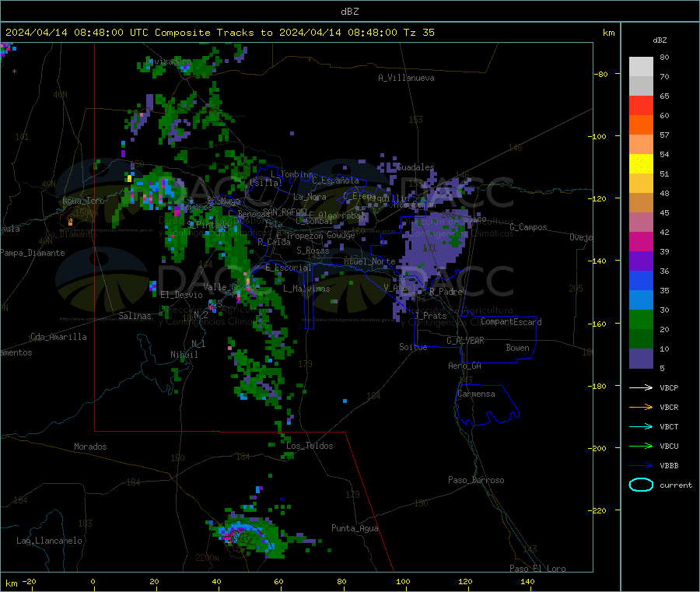Viewport: 700px width, 592px height.
Task: Click the cyan VBCT arrow in legend
Action: click(x=641, y=427)
